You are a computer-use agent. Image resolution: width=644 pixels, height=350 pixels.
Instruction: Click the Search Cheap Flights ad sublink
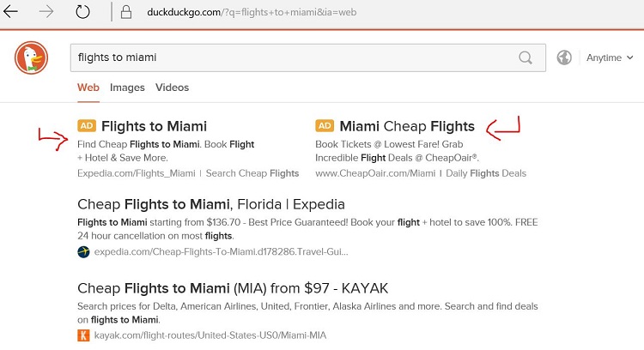(x=252, y=173)
